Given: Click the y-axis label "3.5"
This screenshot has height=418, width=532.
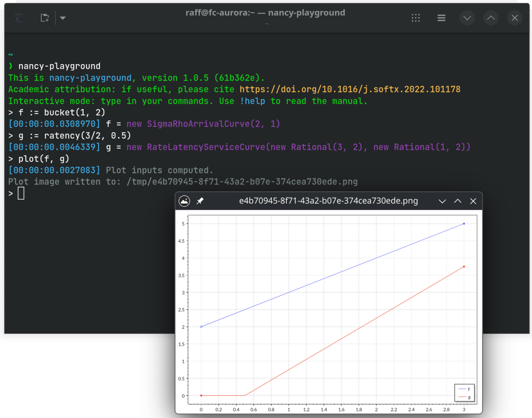Looking at the screenshot, I should coord(181,276).
